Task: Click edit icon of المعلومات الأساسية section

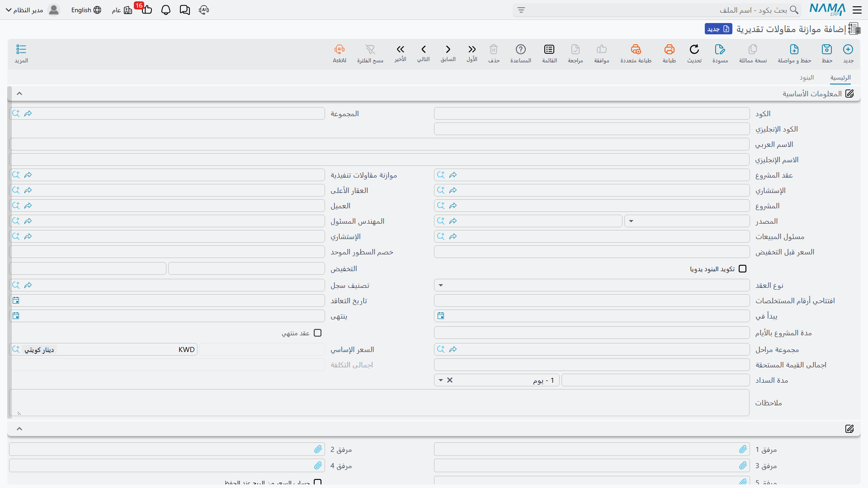Action: pyautogui.click(x=849, y=94)
